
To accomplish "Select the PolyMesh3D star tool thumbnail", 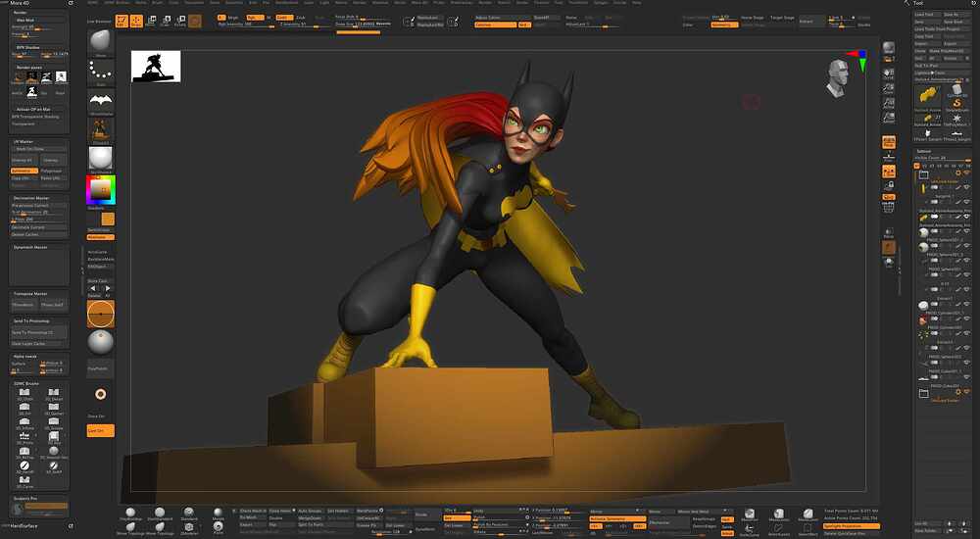I will [956, 119].
